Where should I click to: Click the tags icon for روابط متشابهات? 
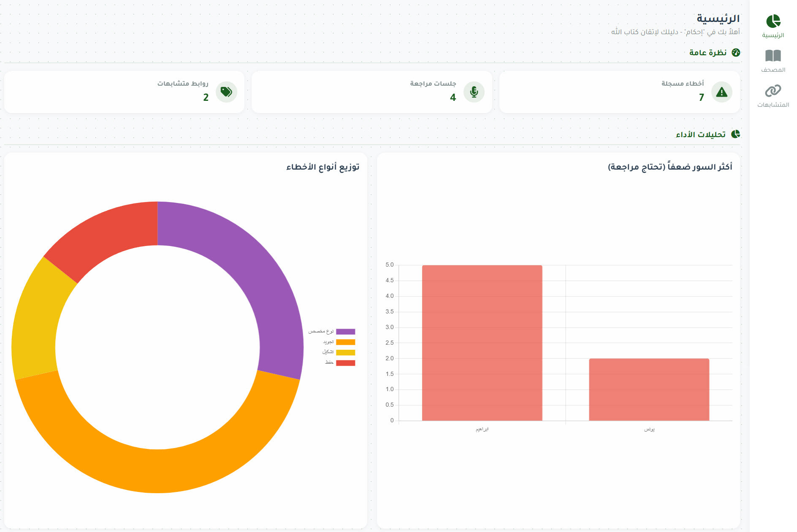[226, 92]
